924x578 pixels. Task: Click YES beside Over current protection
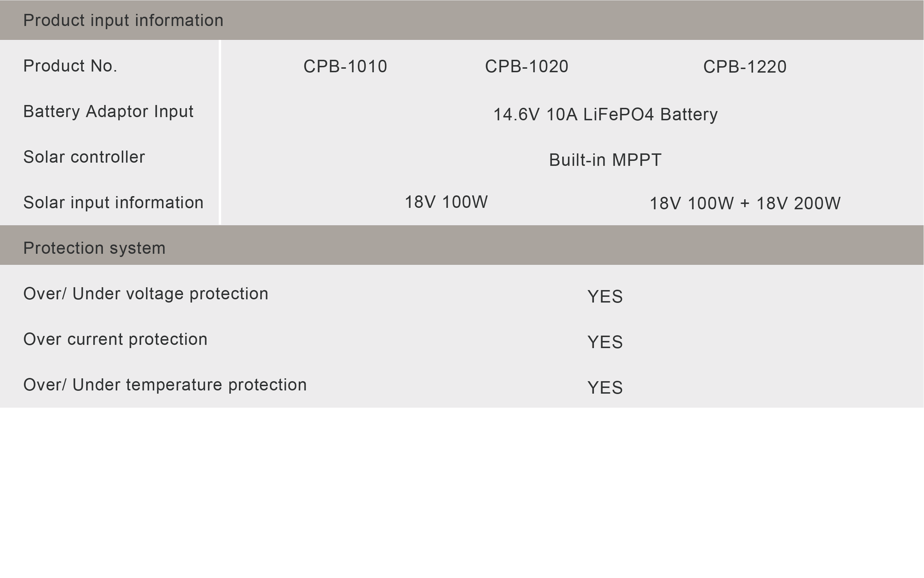[x=605, y=342]
